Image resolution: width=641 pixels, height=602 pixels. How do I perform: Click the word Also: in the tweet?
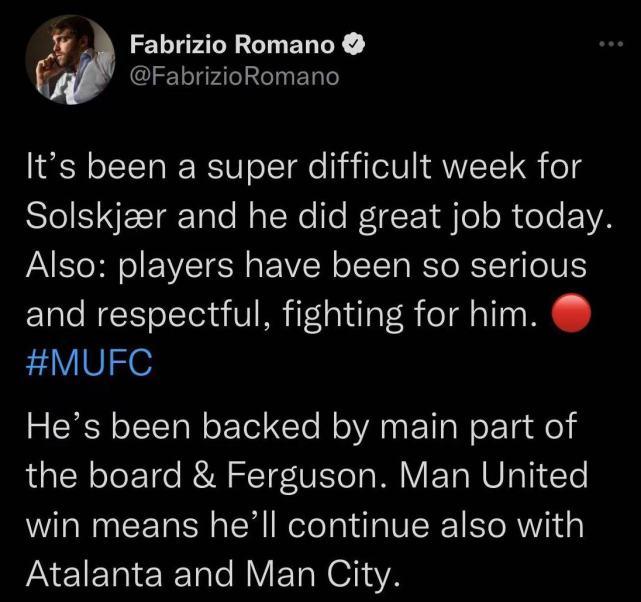[x=66, y=266]
